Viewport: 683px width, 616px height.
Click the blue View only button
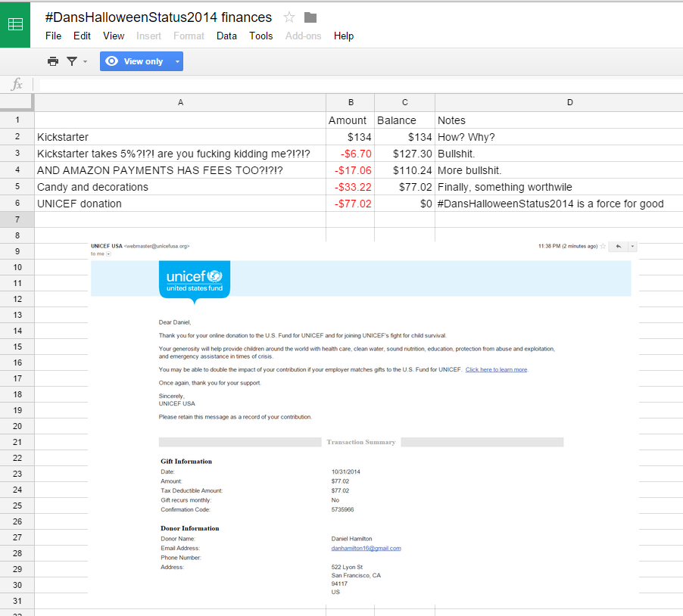coord(135,61)
